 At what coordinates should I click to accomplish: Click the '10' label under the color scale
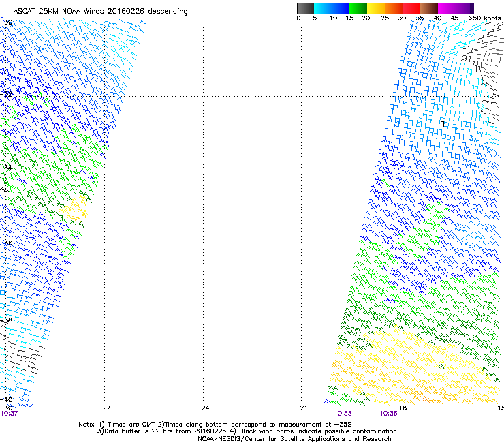pos(333,18)
